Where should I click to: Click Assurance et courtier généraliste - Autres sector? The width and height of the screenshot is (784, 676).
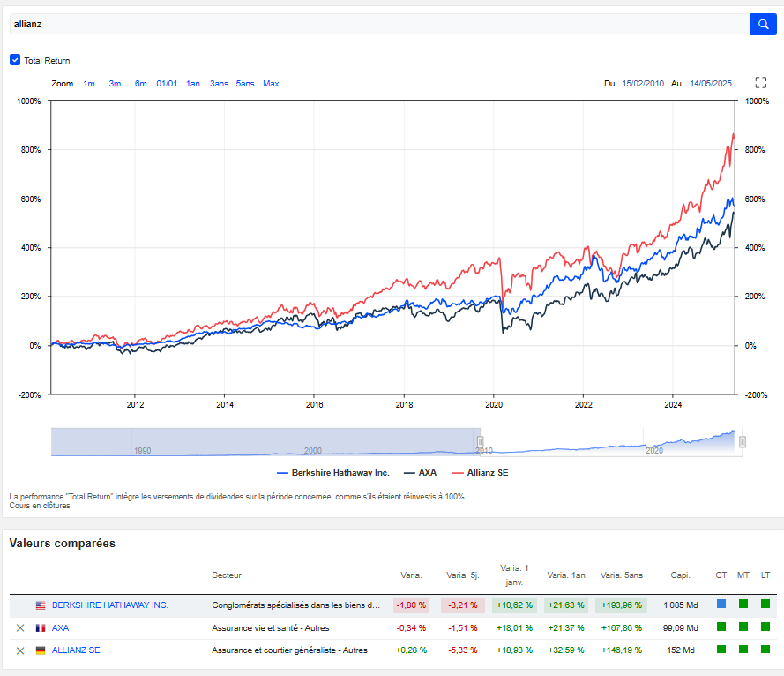(x=289, y=650)
